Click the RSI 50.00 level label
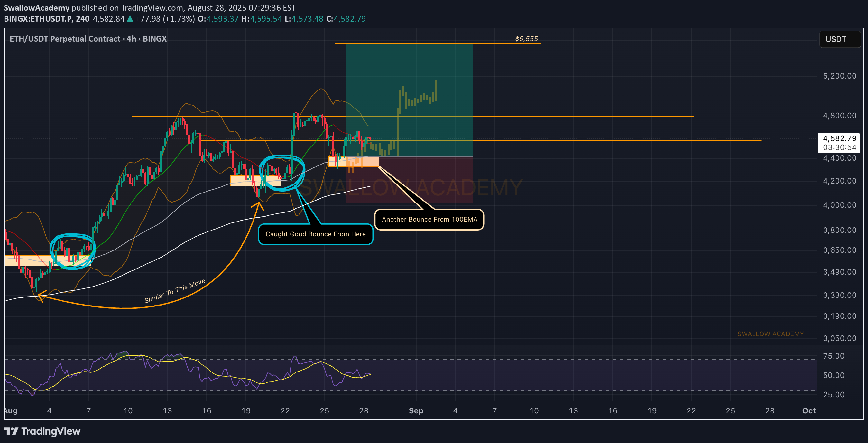Screen dimensions: 868x443 [x=834, y=375]
